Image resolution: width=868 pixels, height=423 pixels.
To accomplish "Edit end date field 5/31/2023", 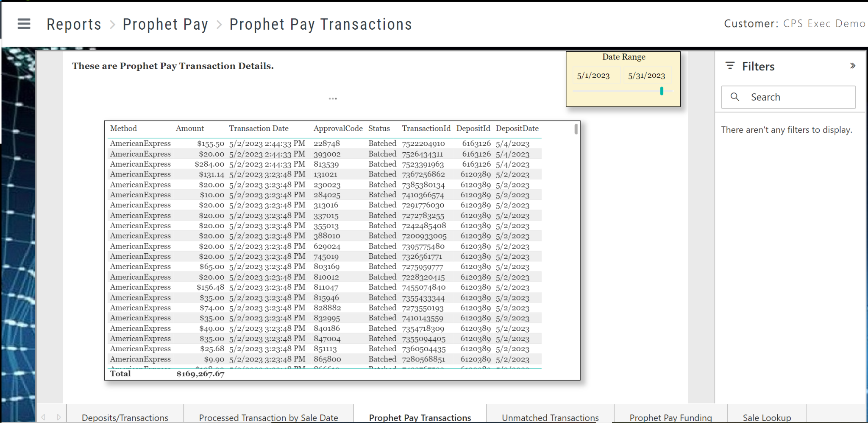I will (x=647, y=76).
